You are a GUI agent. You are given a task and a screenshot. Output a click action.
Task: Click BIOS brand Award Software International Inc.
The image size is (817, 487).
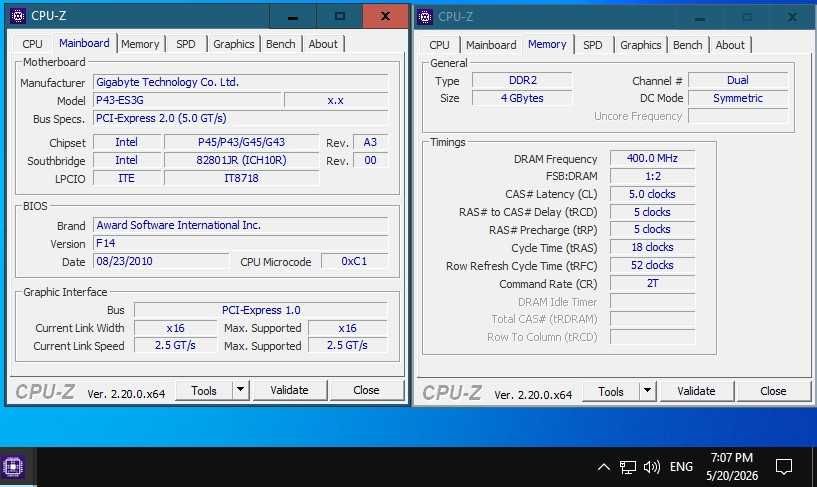coord(240,226)
